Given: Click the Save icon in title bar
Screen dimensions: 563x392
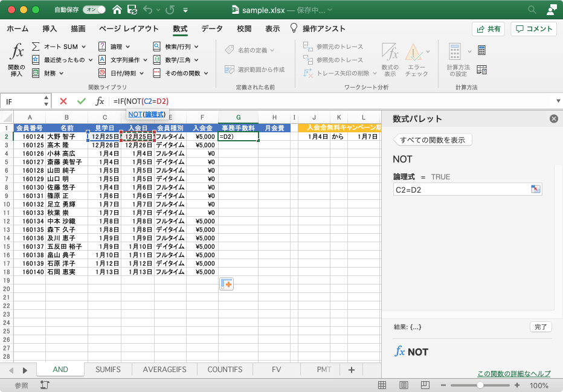Looking at the screenshot, I should click(x=132, y=10).
